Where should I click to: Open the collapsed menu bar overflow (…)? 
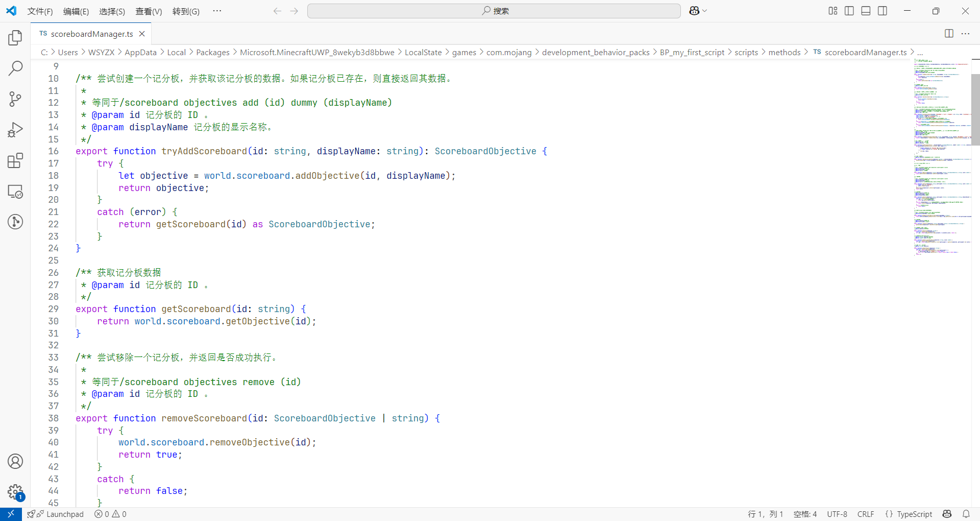217,11
